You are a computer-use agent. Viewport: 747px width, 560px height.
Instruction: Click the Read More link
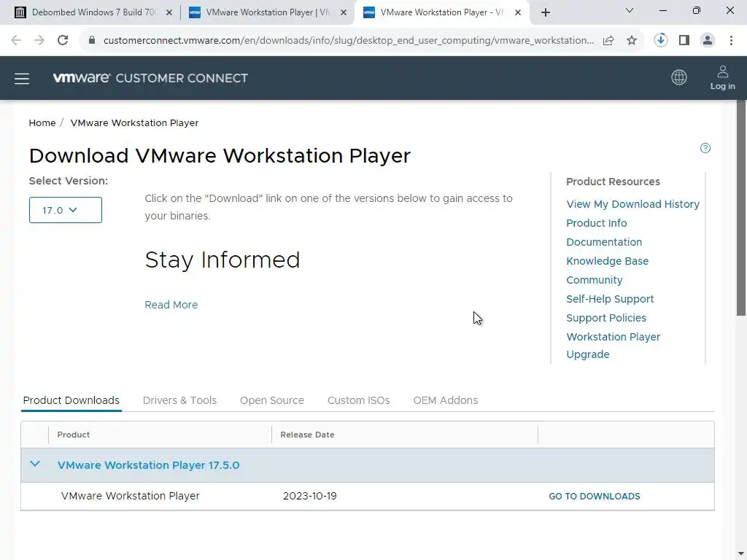coord(171,305)
